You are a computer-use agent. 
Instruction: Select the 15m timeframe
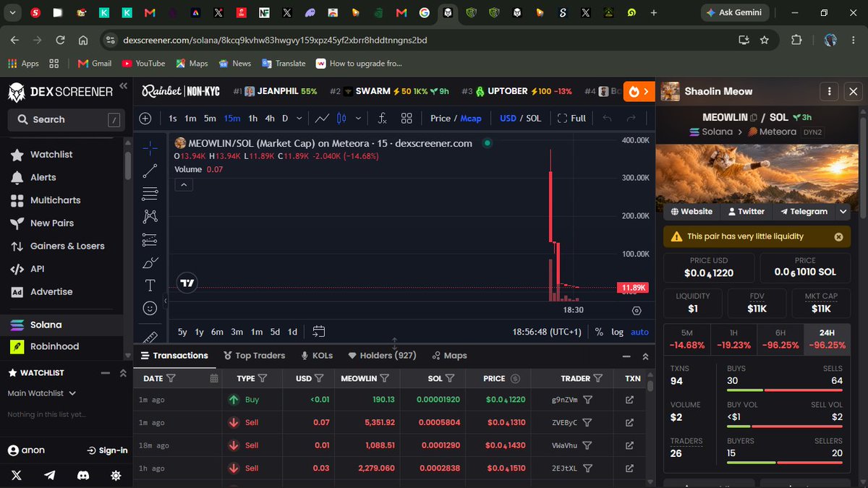coord(232,118)
